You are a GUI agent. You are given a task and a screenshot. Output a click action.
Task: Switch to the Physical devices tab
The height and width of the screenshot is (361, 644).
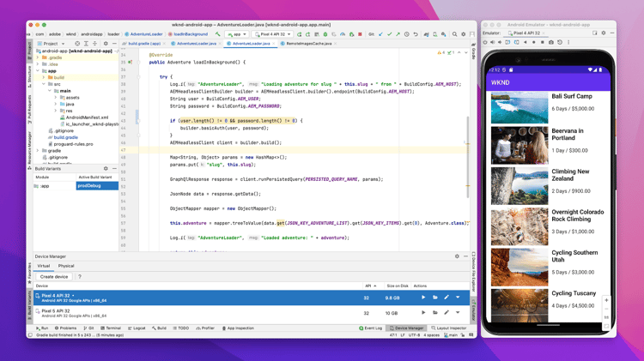(66, 266)
